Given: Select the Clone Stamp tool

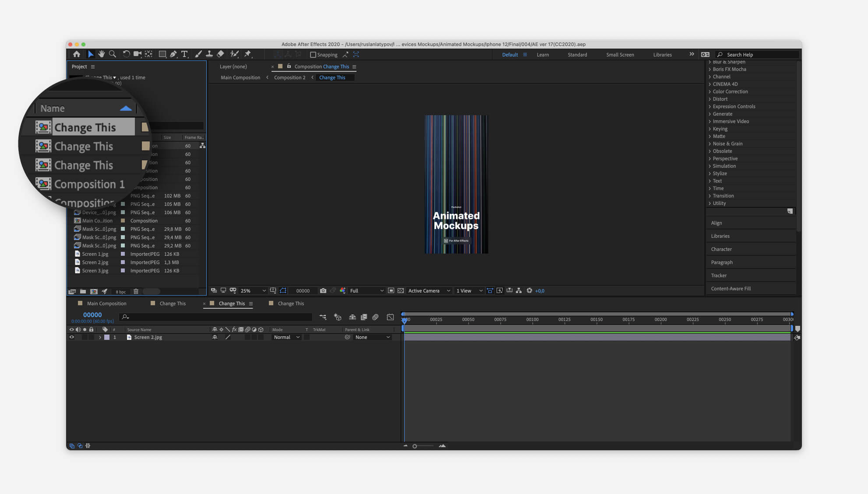Looking at the screenshot, I should 209,54.
